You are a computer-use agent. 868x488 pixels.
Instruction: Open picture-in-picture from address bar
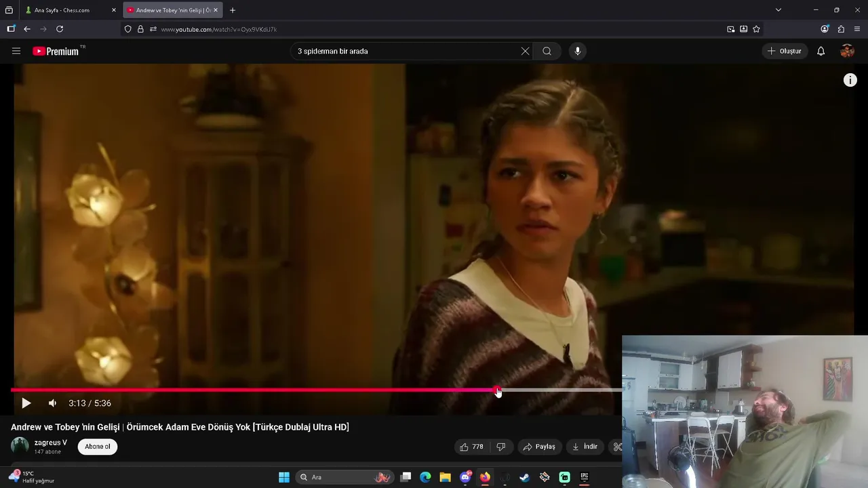point(730,29)
